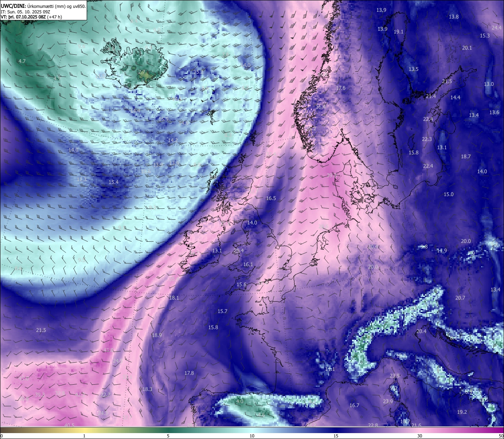Click the 15.6 value label

[x=241, y=285]
